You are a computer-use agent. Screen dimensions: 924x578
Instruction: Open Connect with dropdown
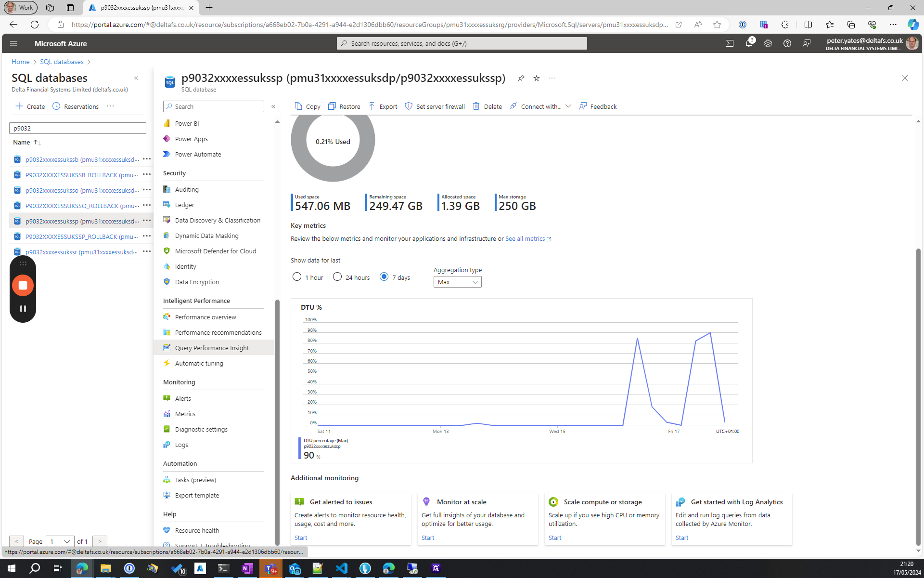coord(540,106)
